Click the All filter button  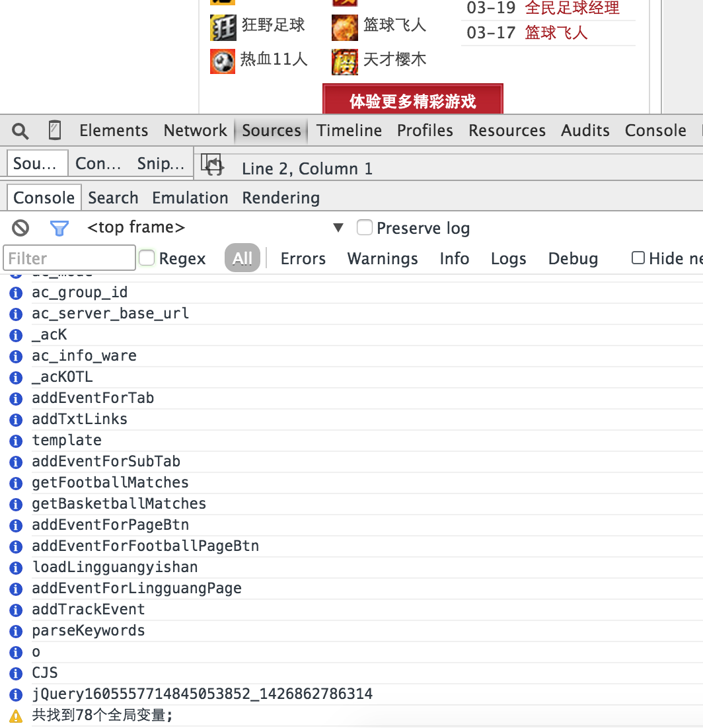(242, 258)
